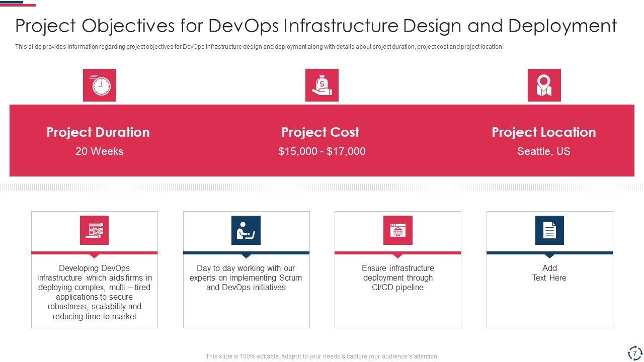Select the person with laptop icon
This screenshot has width=644, height=362.
pos(246,230)
